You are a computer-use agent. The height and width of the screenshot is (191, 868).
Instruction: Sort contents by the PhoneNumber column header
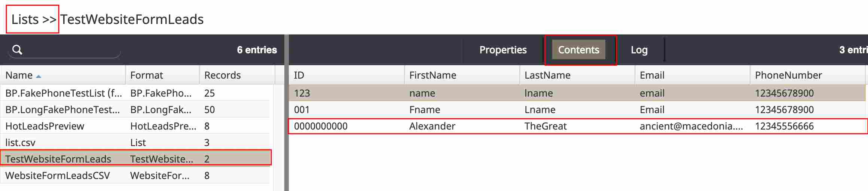[808, 75]
